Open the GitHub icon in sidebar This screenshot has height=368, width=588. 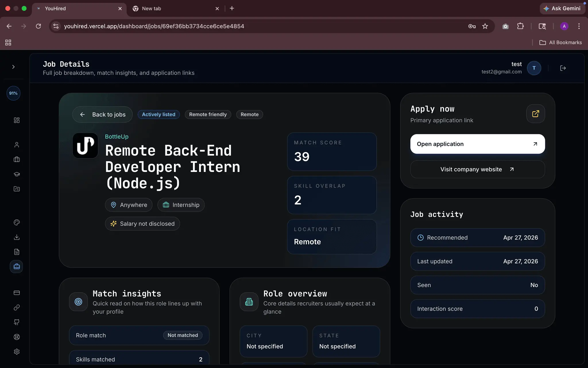click(x=17, y=322)
